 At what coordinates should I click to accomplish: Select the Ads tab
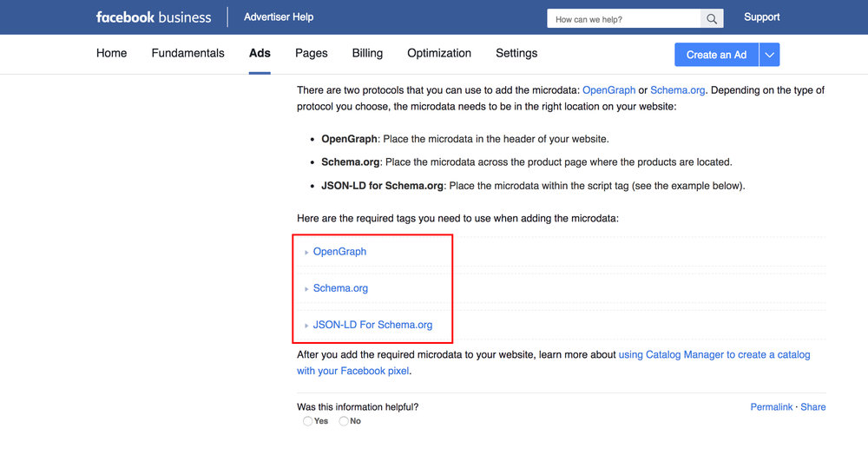click(x=260, y=53)
